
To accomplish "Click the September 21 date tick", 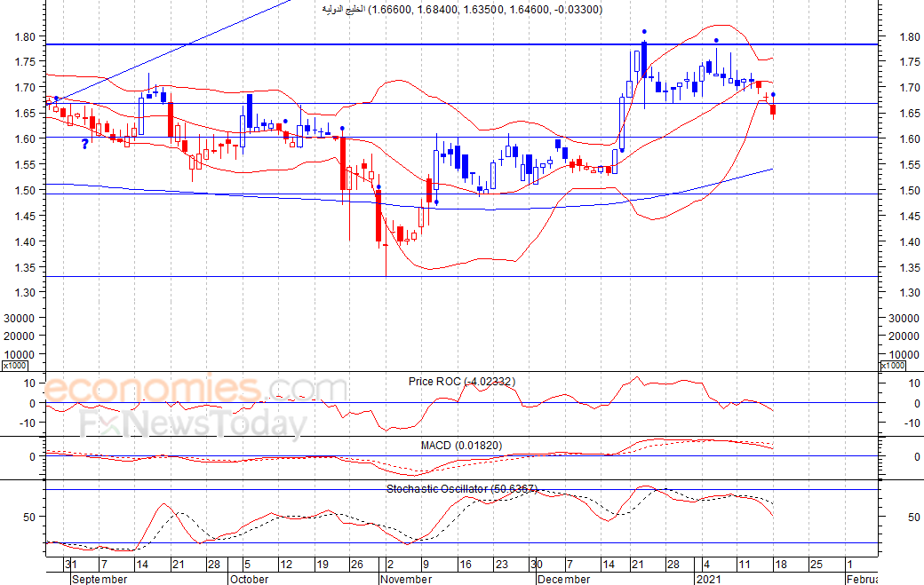I will [178, 565].
